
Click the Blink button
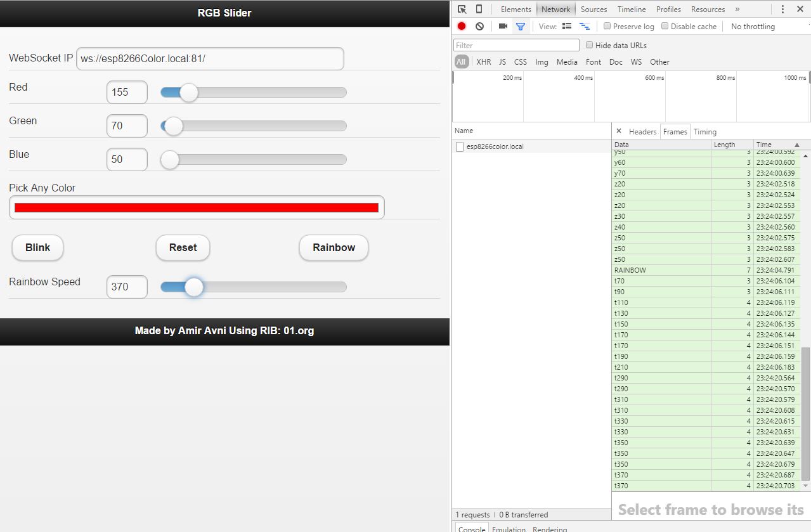tap(37, 248)
